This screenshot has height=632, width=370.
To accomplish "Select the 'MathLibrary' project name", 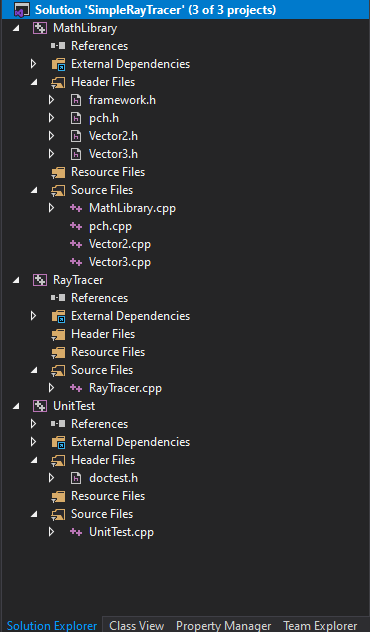I will [x=85, y=28].
